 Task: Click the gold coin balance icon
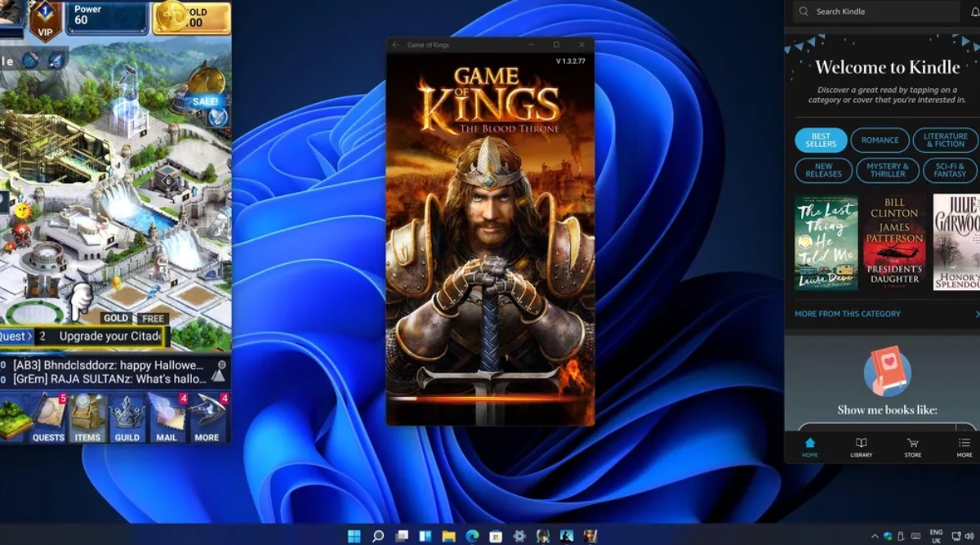pyautogui.click(x=172, y=16)
